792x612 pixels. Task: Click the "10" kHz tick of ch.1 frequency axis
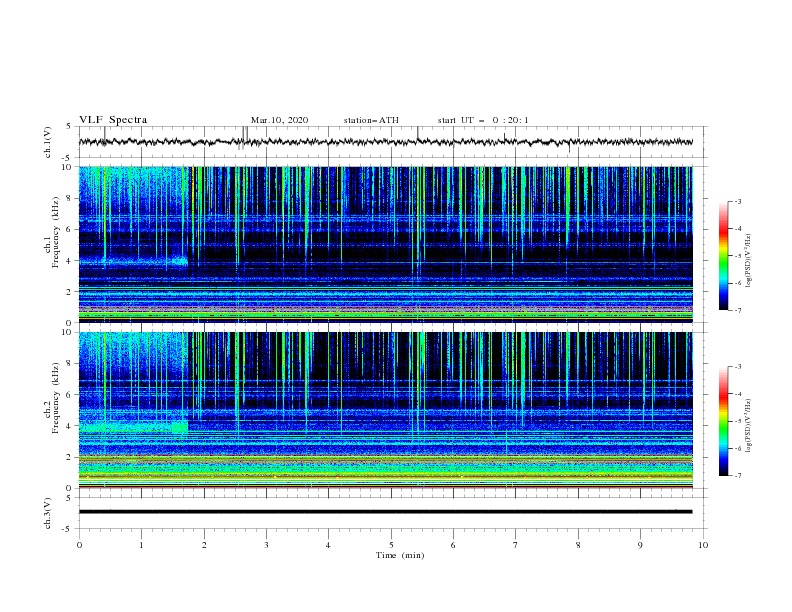click(66, 167)
